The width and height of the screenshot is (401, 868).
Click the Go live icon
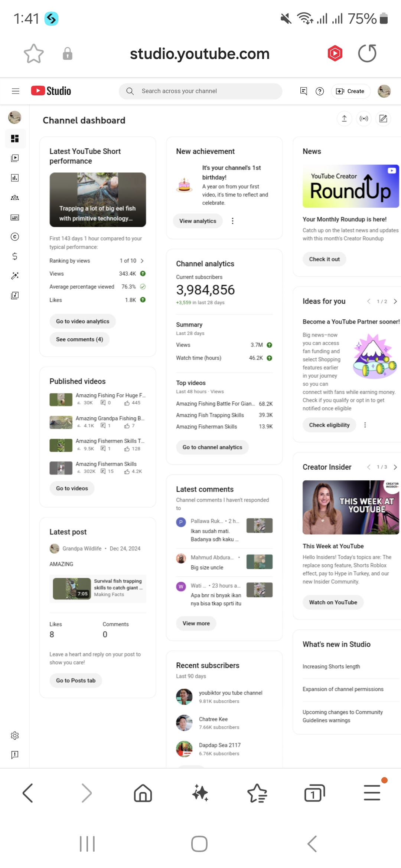coord(364,119)
